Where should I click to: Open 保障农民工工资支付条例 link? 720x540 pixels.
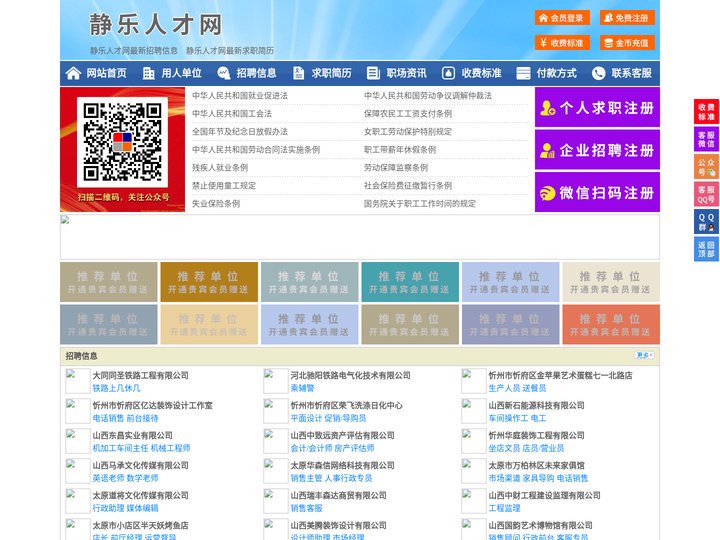[x=408, y=113]
